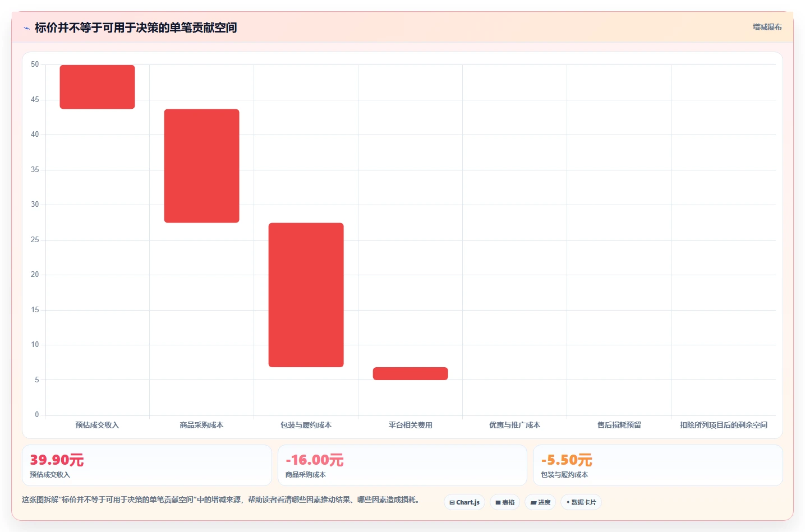Screen dimensions: 805x532
Task: Click the y-axis tick label 0
Action: click(37, 415)
